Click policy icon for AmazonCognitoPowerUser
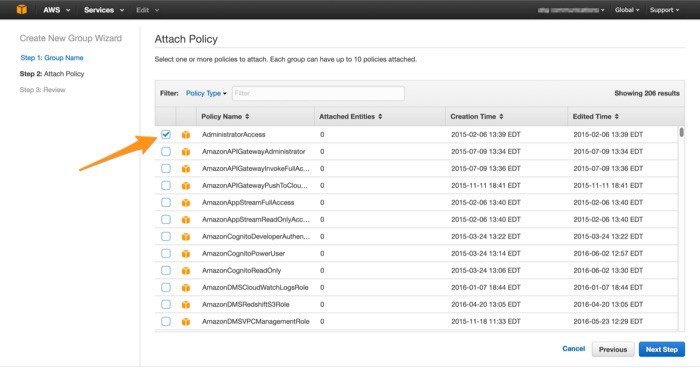 pos(186,253)
